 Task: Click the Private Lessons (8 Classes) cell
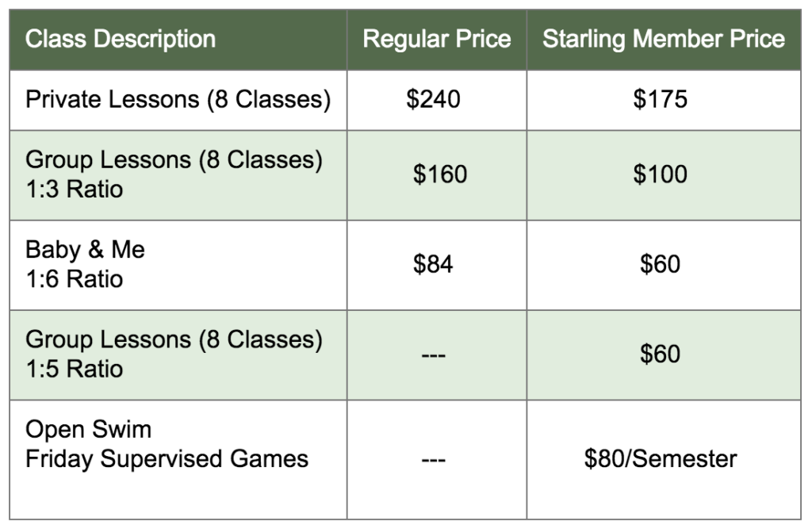[178, 100]
